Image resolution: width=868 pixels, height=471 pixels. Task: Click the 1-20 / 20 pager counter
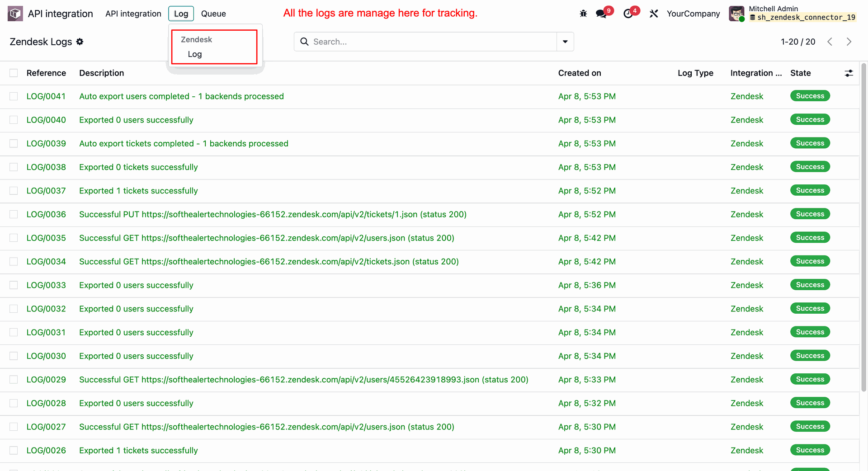click(x=798, y=42)
